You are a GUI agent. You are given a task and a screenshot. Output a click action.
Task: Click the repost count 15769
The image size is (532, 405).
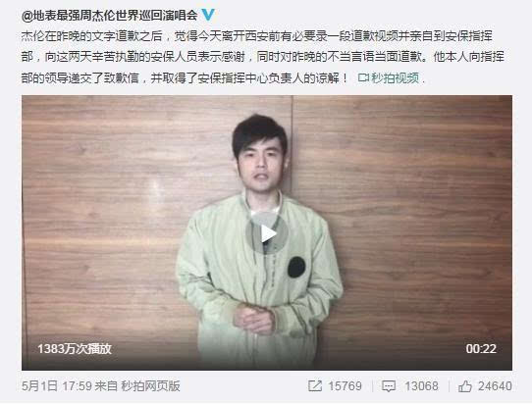[345, 386]
